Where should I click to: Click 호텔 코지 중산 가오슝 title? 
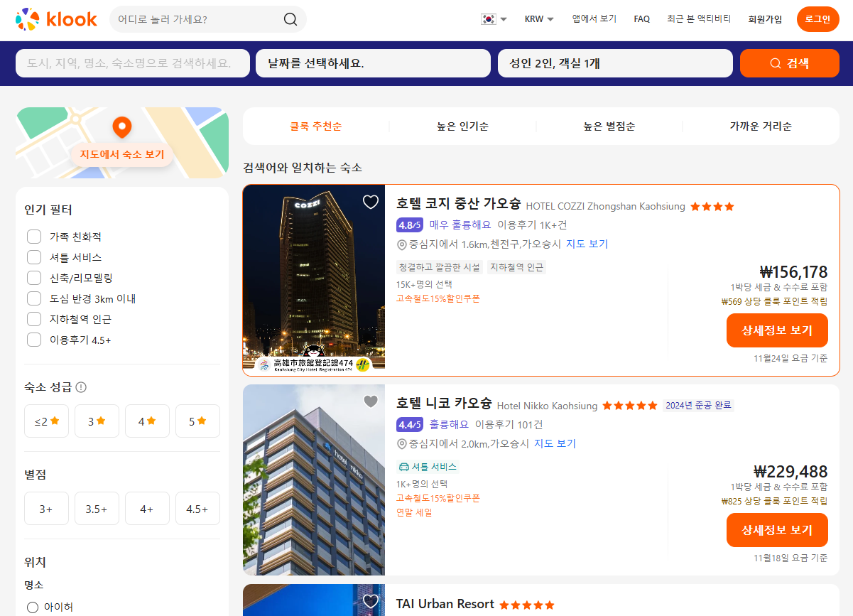pos(459,205)
